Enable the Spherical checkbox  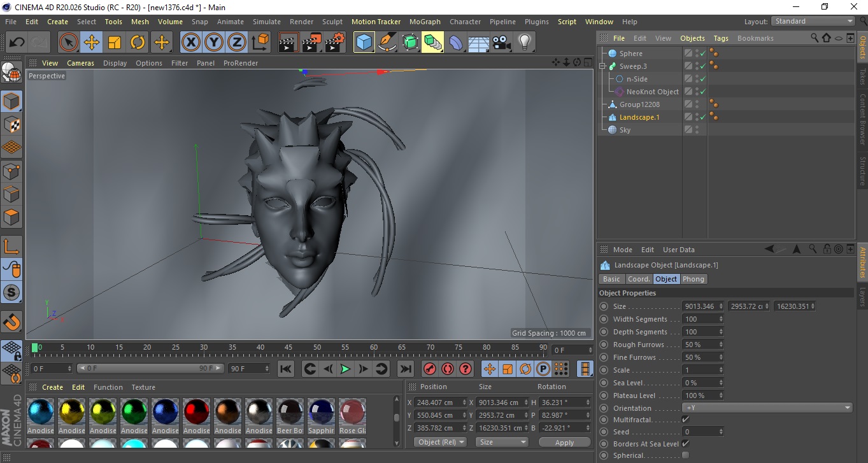click(685, 455)
